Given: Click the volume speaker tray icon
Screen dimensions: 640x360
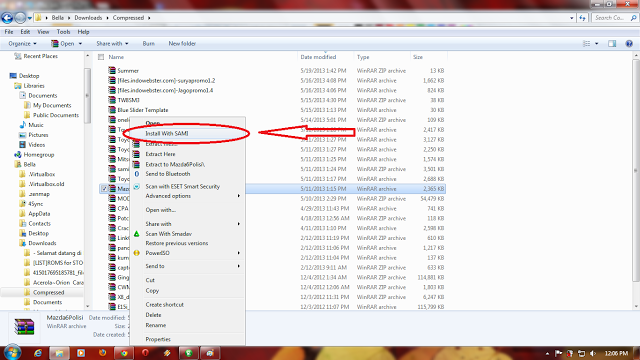Looking at the screenshot, I should tap(593, 353).
